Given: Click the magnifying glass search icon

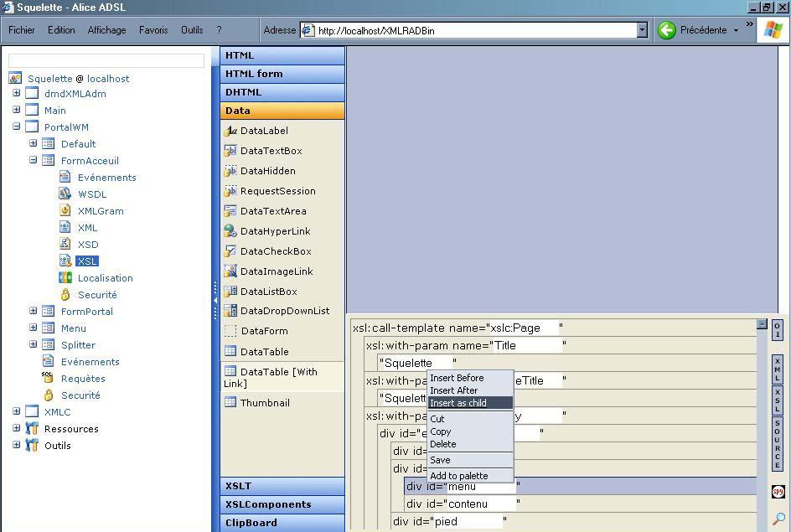Looking at the screenshot, I should 778,519.
